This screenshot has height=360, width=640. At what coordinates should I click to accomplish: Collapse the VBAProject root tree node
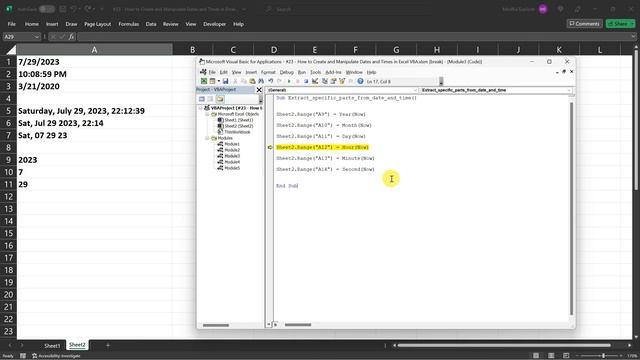click(200, 108)
